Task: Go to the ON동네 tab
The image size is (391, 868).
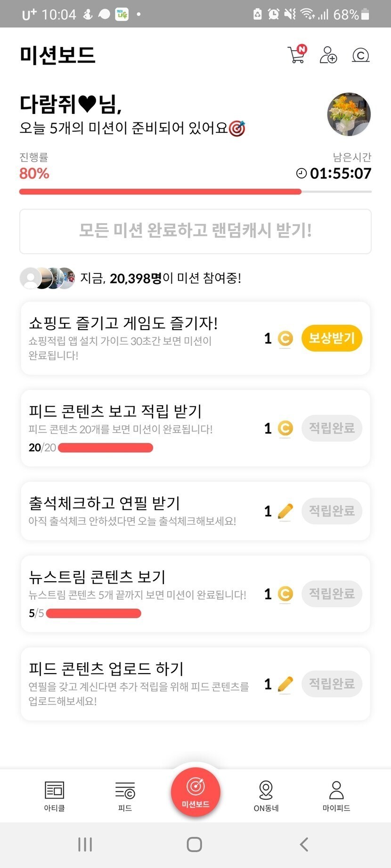Action: (x=266, y=796)
